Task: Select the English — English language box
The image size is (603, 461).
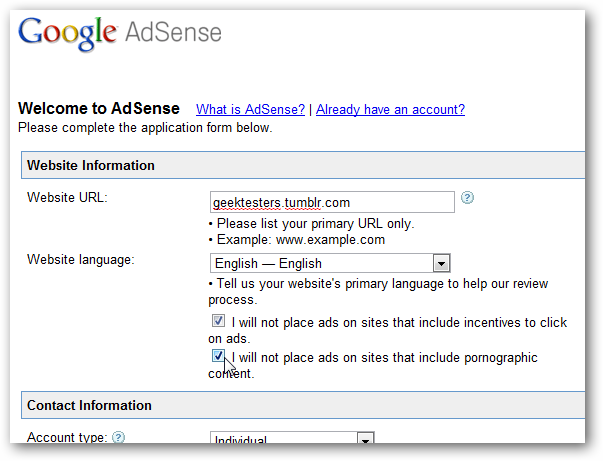Action: click(x=330, y=263)
